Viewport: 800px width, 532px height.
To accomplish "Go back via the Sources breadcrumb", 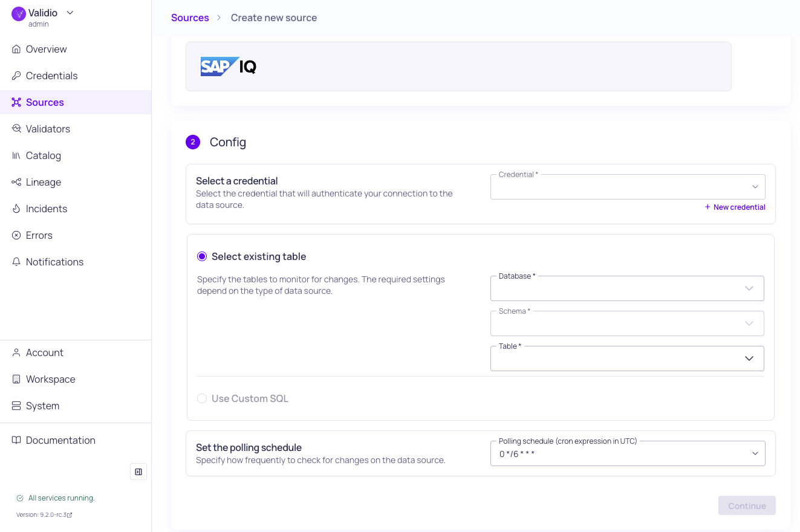I will [190, 18].
